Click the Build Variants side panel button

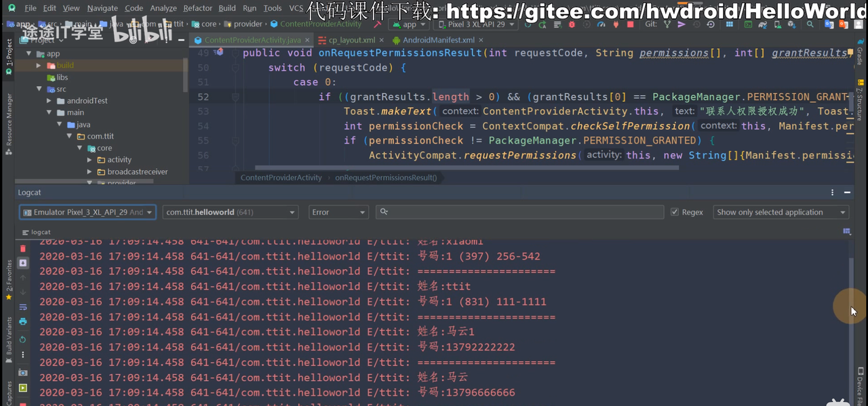tap(9, 337)
